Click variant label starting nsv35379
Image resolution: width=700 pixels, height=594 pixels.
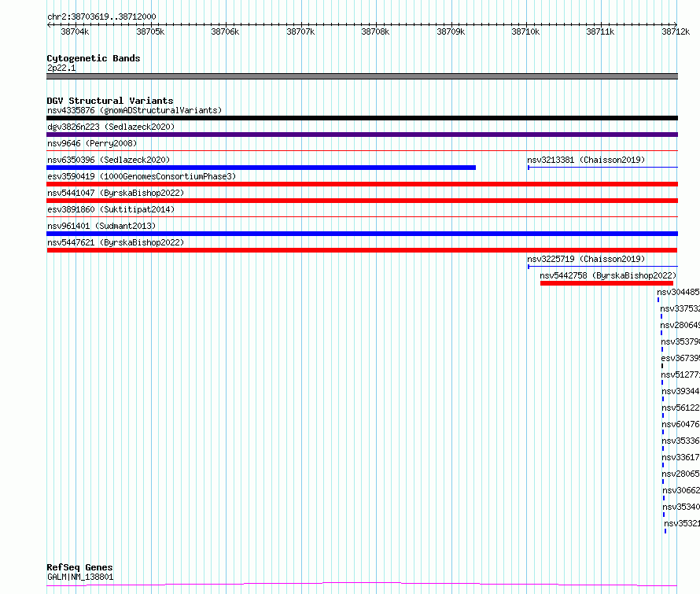680,341
